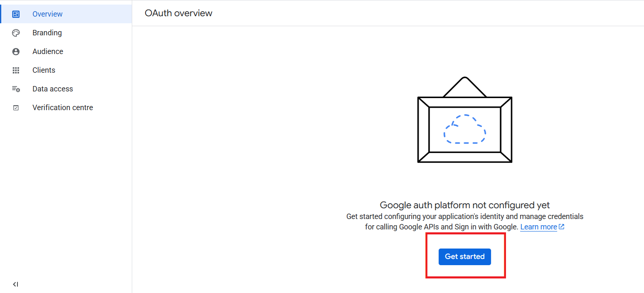Click the framed cloud illustration
The image size is (644, 293).
click(465, 120)
